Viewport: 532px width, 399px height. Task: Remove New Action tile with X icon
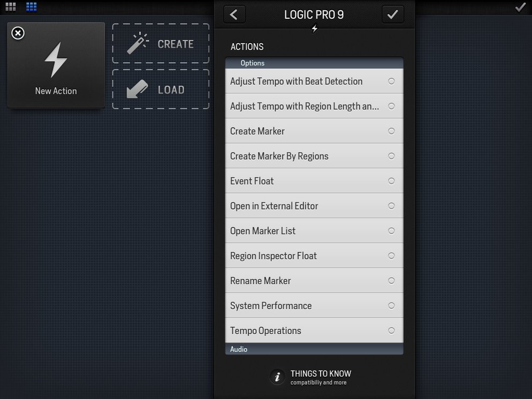point(18,33)
